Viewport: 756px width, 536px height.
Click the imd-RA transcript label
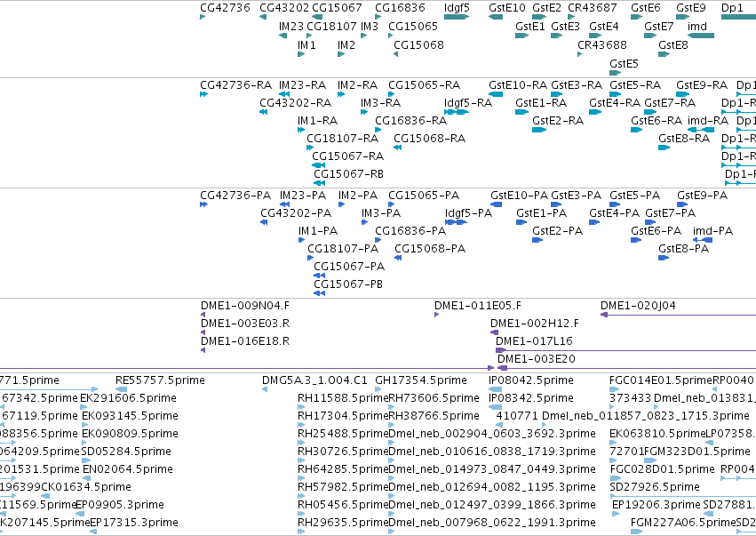coord(708,121)
